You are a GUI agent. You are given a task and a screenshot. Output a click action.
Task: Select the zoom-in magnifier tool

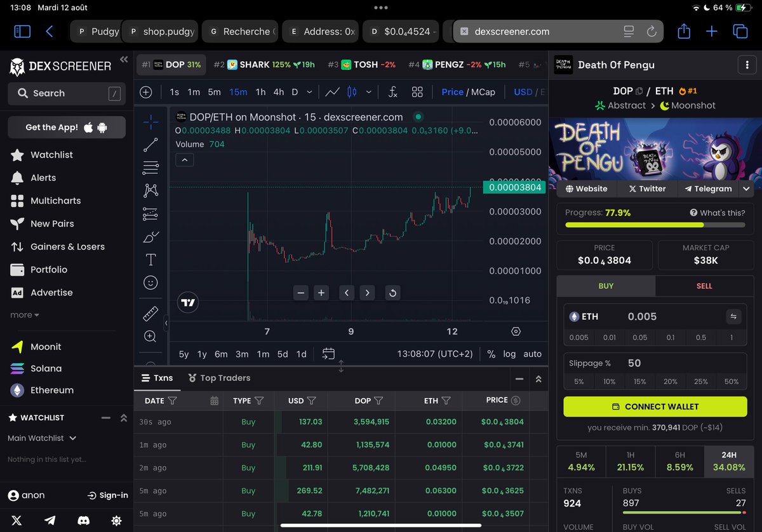tap(150, 336)
